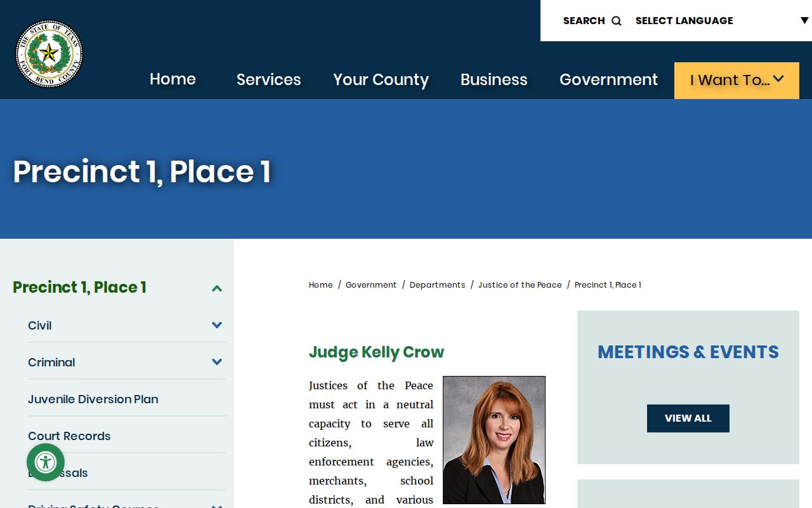Click the Meetings & Events heading
This screenshot has width=812, height=508.
688,352
